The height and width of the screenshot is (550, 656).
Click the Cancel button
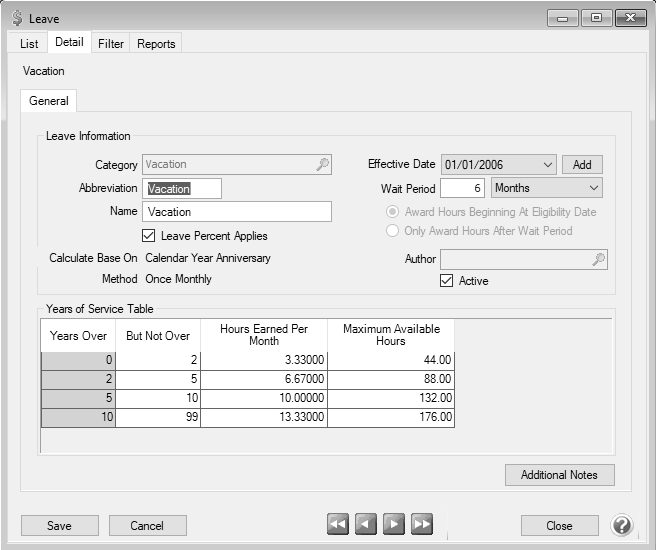147,525
